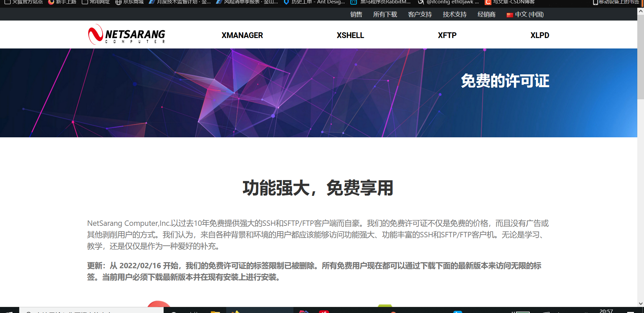Open the 黑马程序员RabbitM bookmark

(x=380, y=2)
